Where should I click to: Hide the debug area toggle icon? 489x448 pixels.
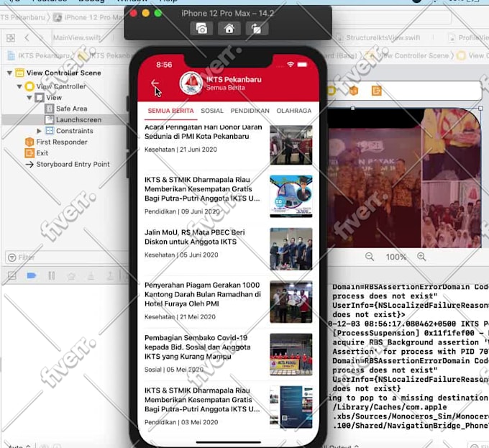pos(12,275)
